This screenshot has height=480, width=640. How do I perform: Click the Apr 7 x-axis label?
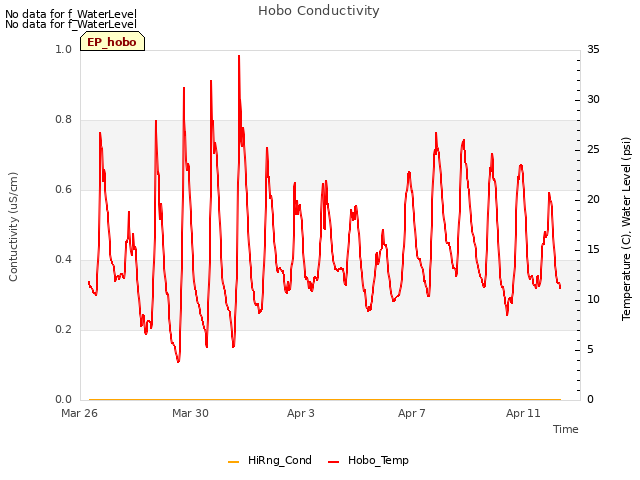pyautogui.click(x=412, y=413)
